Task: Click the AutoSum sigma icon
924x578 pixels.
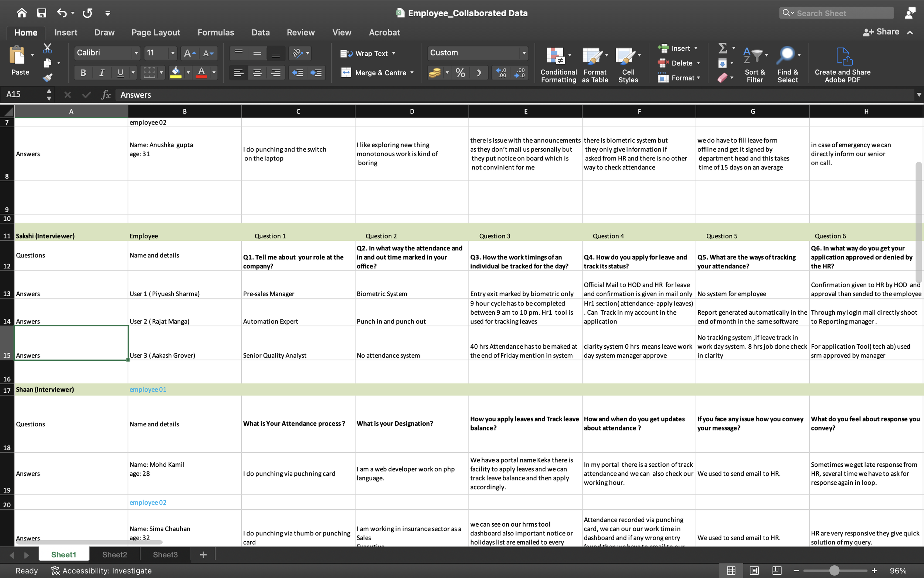Action: [x=722, y=48]
